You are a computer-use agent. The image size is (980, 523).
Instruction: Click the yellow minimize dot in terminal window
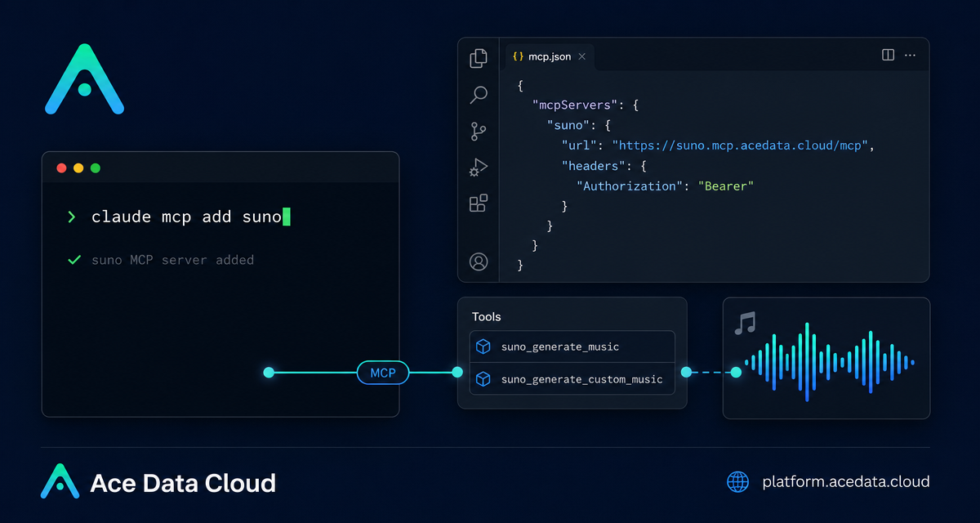(x=78, y=168)
